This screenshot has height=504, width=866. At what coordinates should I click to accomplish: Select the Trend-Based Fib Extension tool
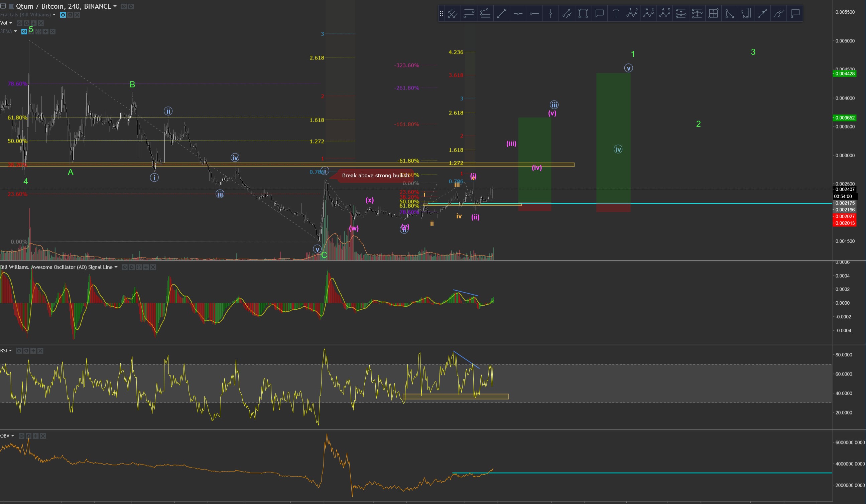[x=485, y=14]
